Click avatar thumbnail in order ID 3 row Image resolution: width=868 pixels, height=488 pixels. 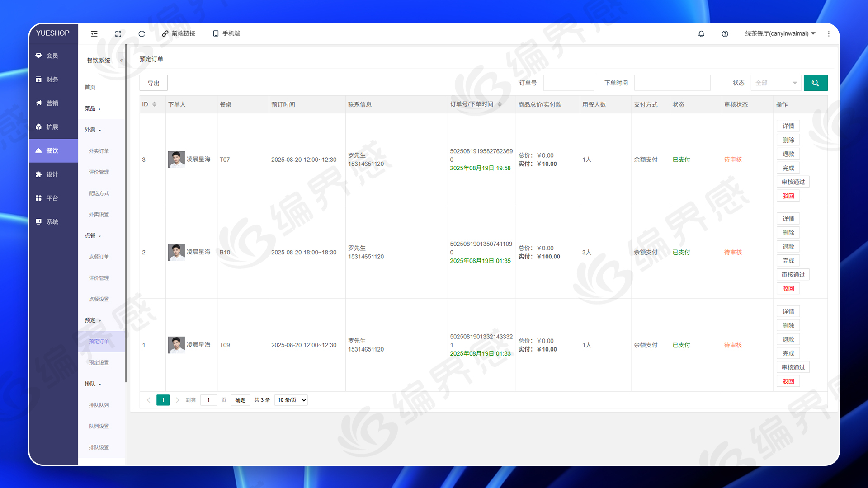click(x=176, y=160)
